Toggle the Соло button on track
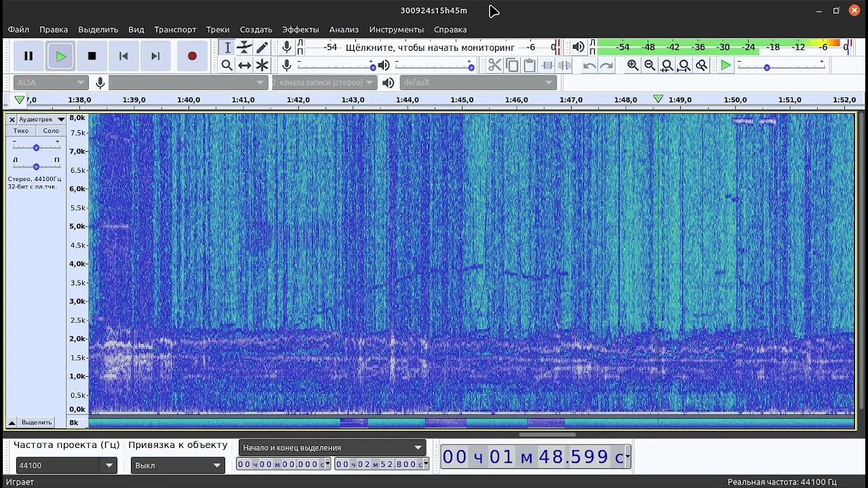 [x=51, y=131]
